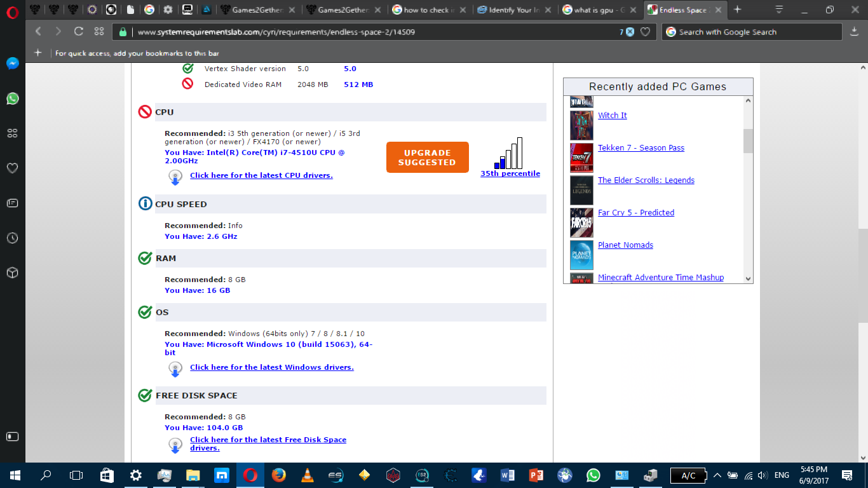Screen dimensions: 868x488
Task: Click the OS passed checkmark icon
Action: pyautogui.click(x=145, y=312)
